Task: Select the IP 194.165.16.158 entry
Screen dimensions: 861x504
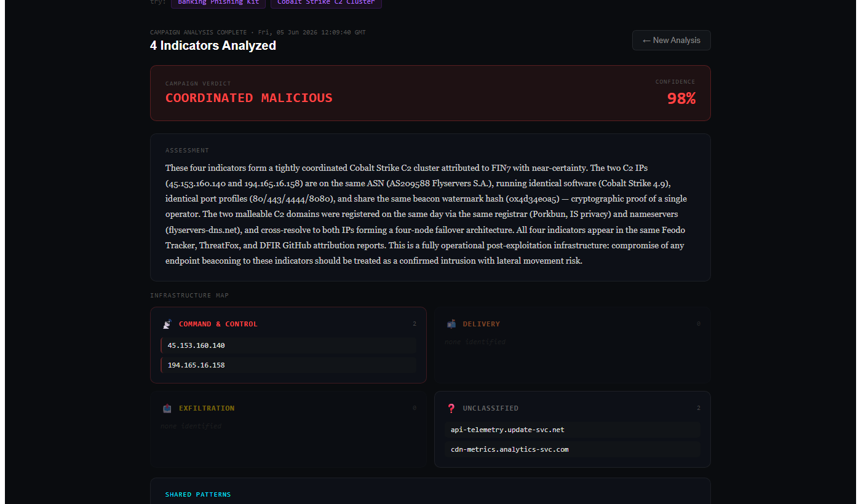Action: 288,365
